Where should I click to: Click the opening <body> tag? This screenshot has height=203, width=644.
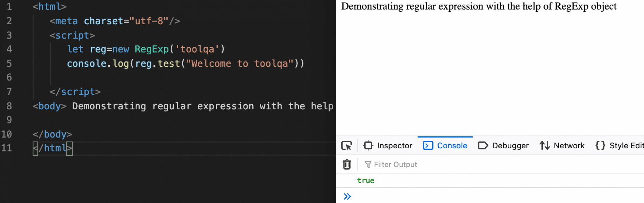[x=50, y=106]
